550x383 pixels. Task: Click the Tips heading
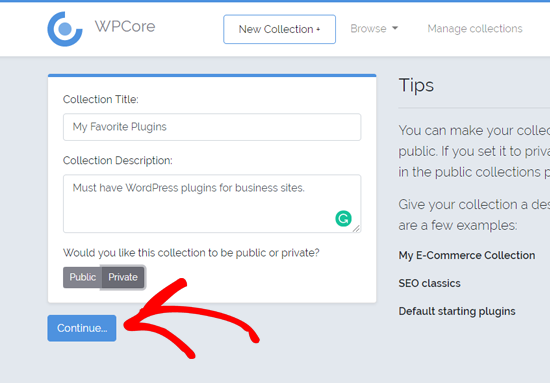416,85
